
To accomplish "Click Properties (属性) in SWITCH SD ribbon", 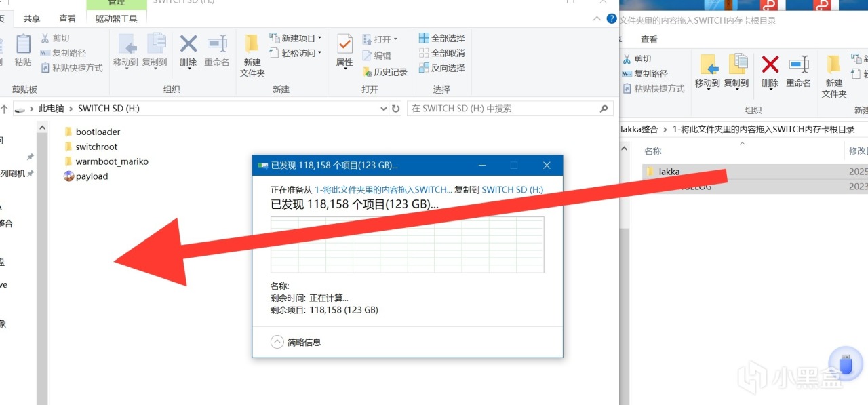I will [344, 50].
